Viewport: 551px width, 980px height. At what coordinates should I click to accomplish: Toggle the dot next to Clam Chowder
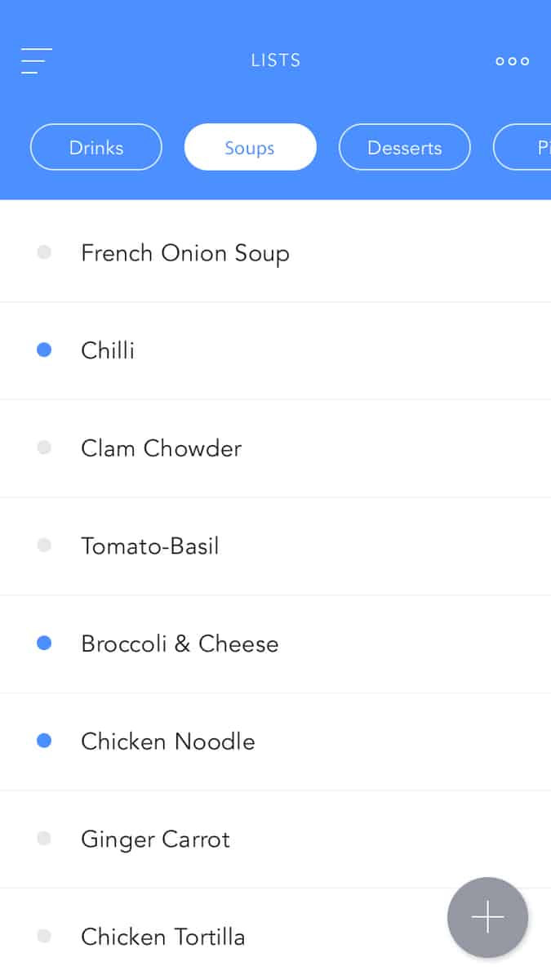coord(44,448)
